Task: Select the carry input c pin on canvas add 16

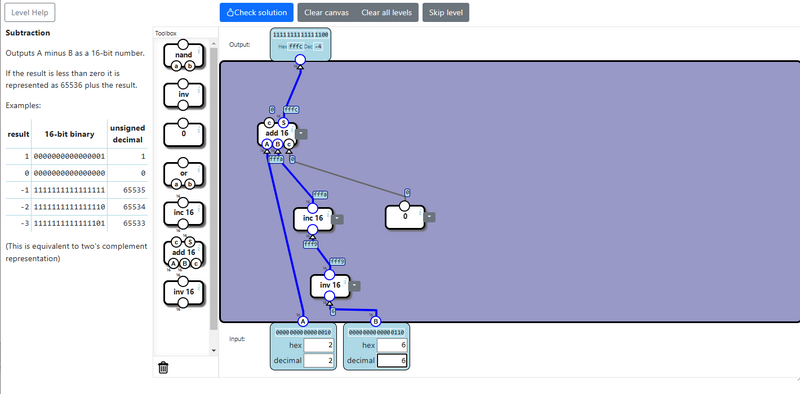Action: click(x=289, y=144)
